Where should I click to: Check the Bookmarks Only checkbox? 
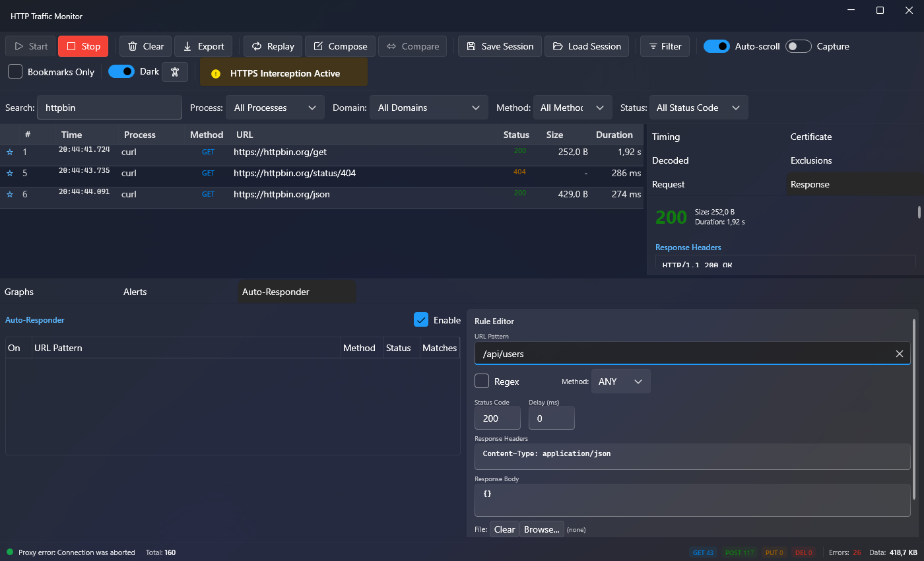pos(15,72)
